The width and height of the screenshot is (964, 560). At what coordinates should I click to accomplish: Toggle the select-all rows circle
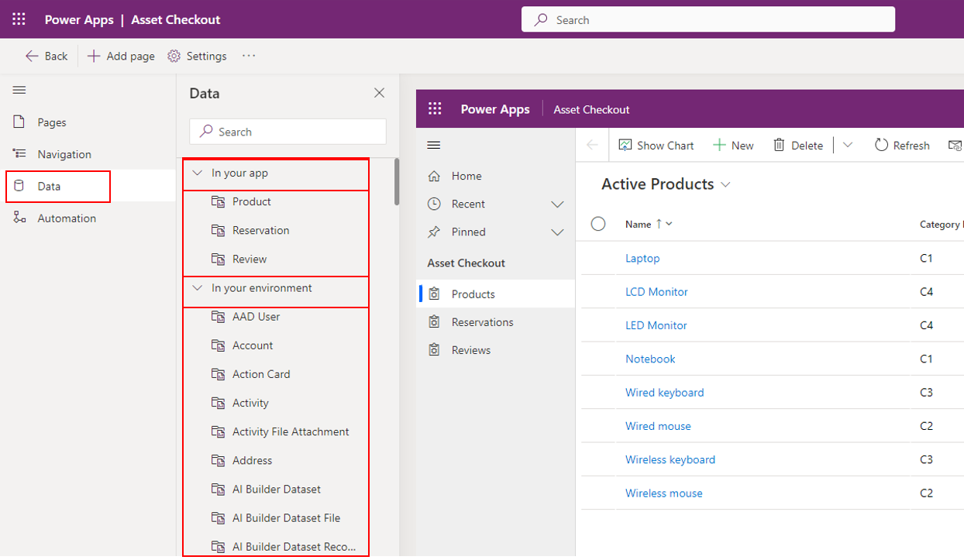click(x=598, y=224)
